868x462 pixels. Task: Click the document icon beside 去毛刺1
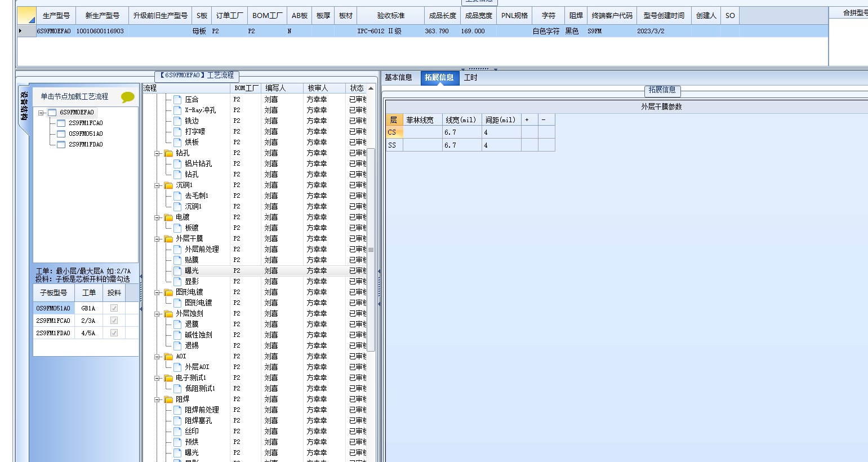pyautogui.click(x=177, y=196)
